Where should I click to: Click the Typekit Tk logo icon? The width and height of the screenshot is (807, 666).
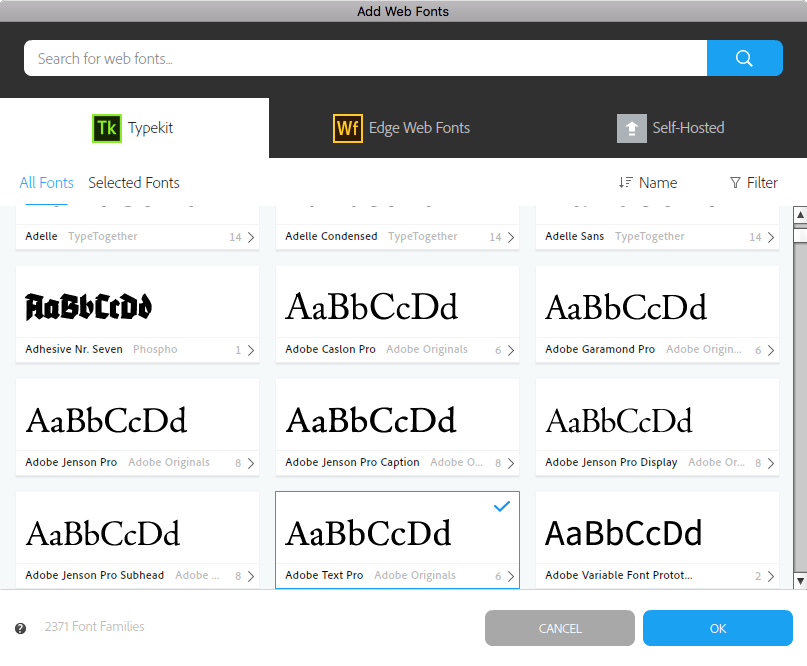tap(107, 128)
